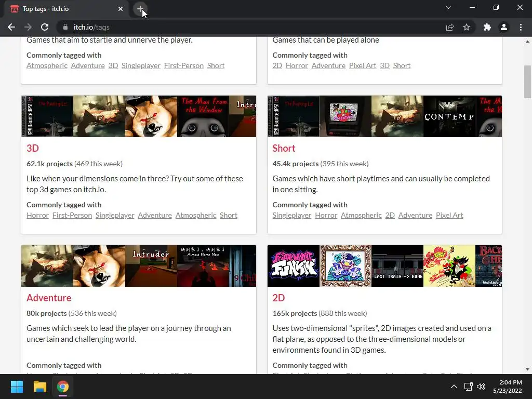Click First-Person link under the 3D card
This screenshot has width=532, height=399.
point(72,215)
